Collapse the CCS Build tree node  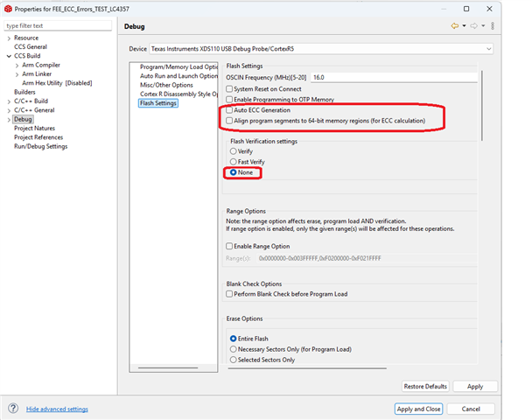point(10,56)
